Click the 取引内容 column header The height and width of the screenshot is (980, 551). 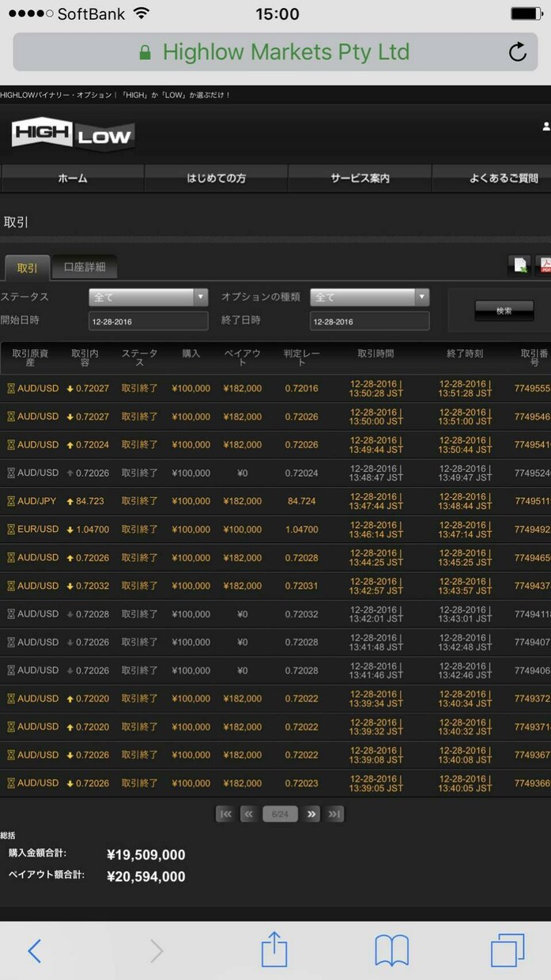[85, 358]
